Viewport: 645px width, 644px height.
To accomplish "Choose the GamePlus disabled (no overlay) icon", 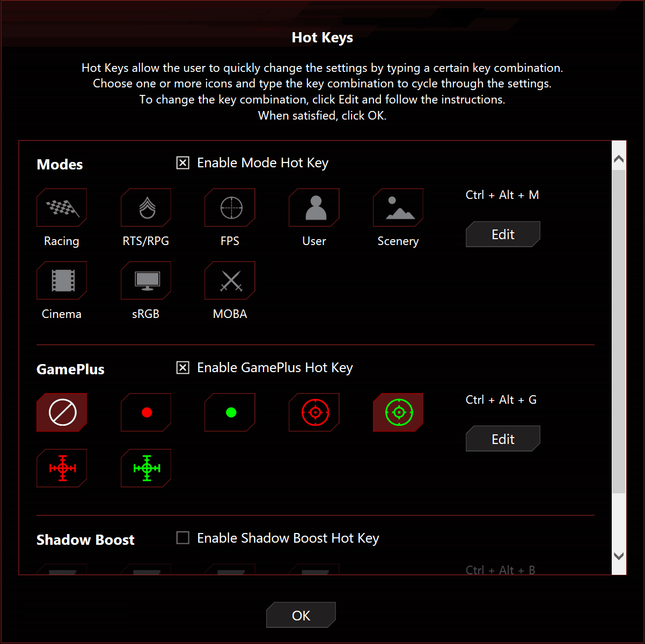I will click(x=62, y=412).
